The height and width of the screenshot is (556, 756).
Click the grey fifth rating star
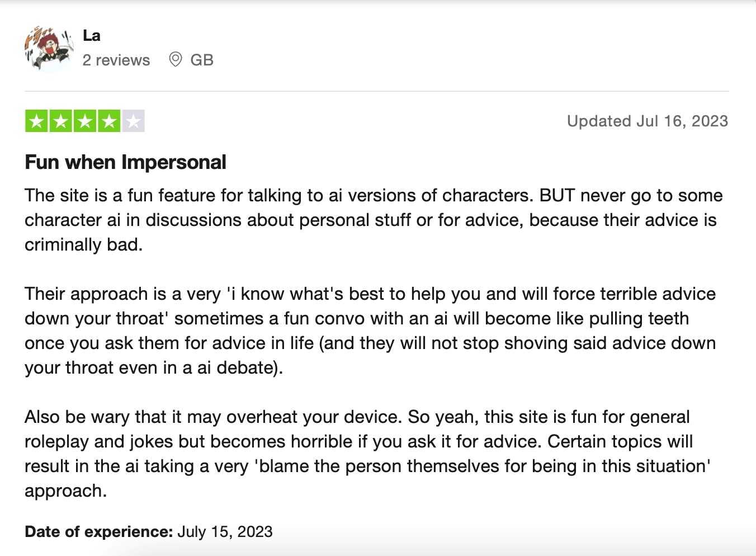coord(133,121)
